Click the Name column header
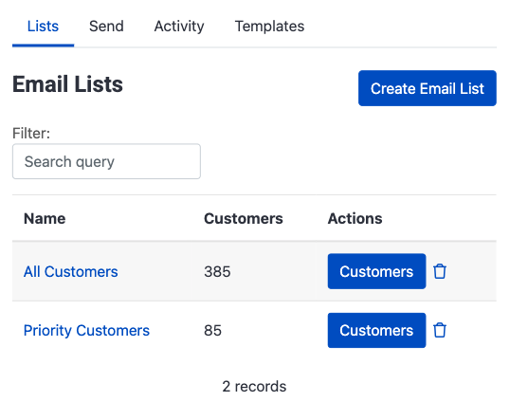This screenshot has width=510, height=420. pos(45,218)
